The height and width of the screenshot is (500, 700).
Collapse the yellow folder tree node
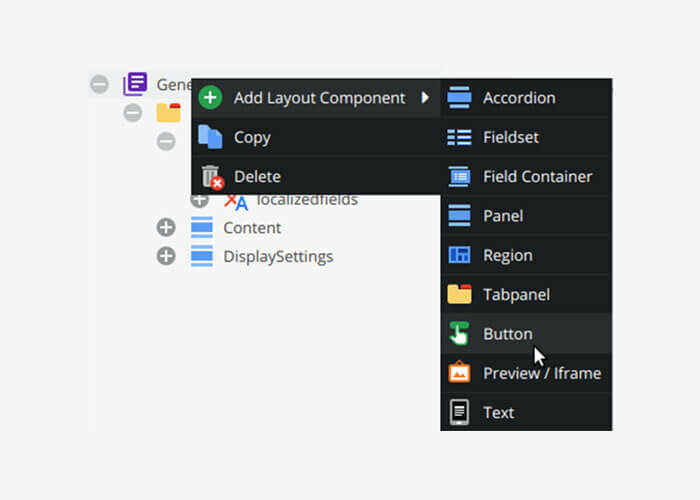pos(133,112)
